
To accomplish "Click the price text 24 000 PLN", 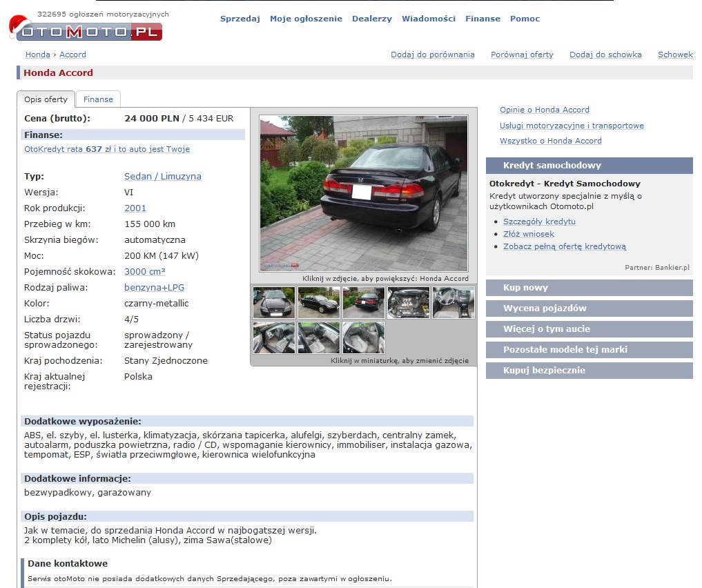I will click(x=152, y=118).
